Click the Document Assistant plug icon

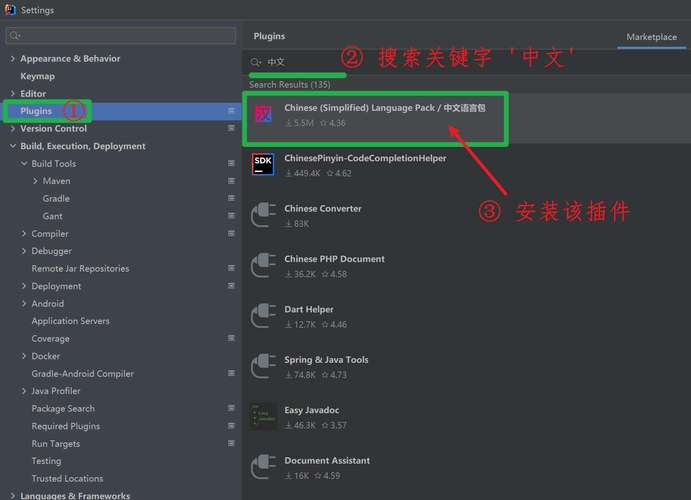point(263,467)
